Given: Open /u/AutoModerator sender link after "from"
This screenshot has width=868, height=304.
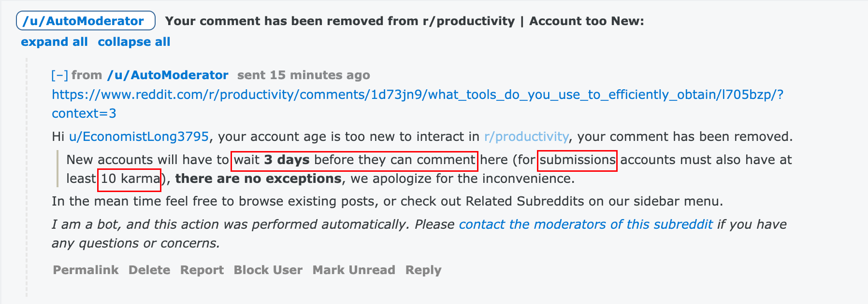Looking at the screenshot, I should 167,75.
